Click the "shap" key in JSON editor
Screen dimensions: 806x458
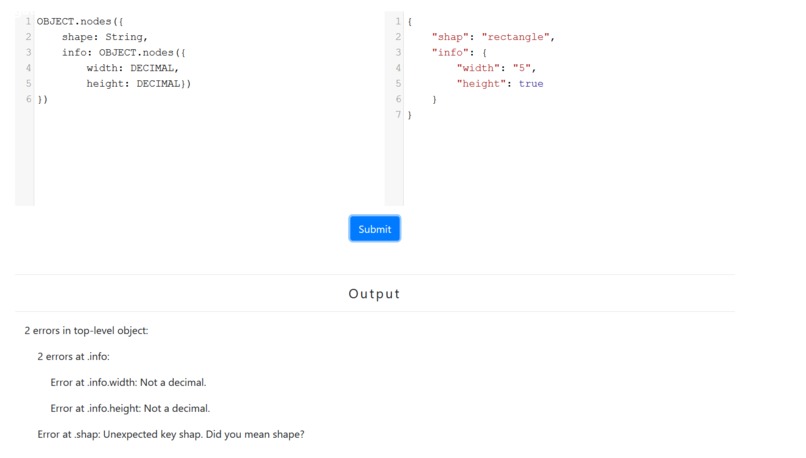pos(450,37)
